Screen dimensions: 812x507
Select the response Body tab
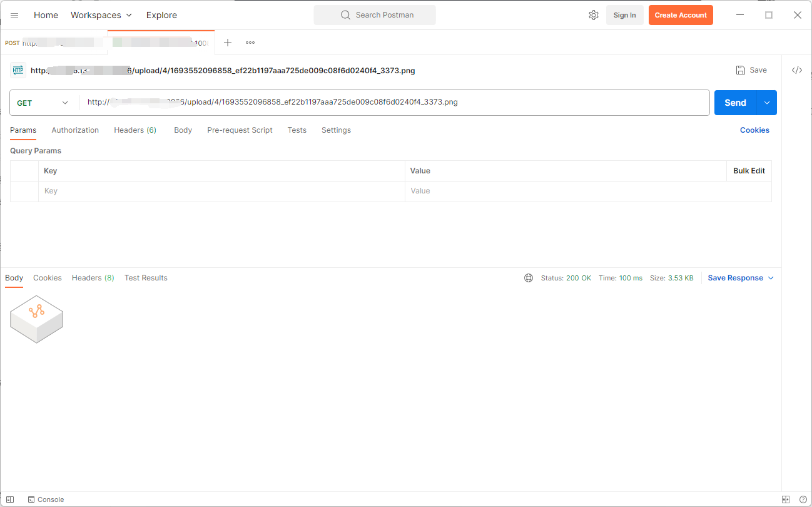[x=14, y=278]
